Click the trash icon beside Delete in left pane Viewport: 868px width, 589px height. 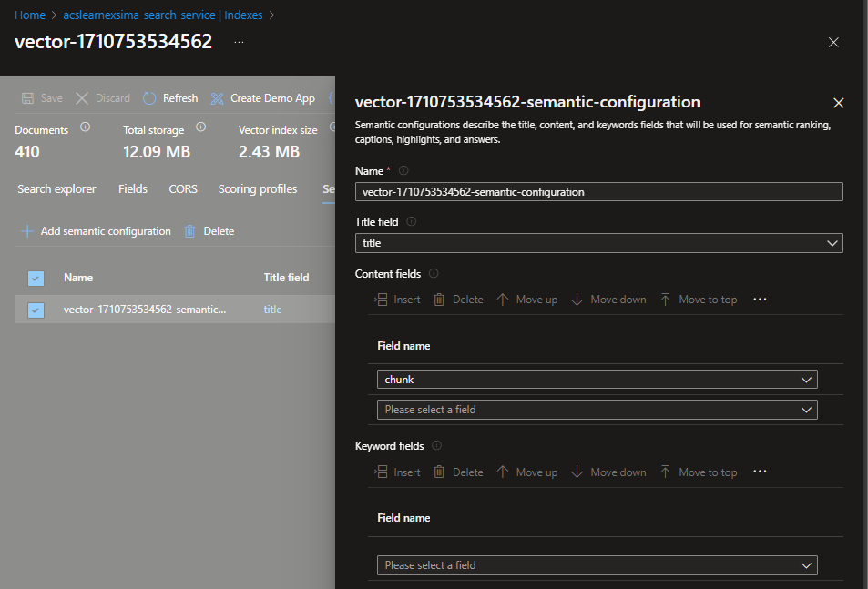[x=189, y=231]
